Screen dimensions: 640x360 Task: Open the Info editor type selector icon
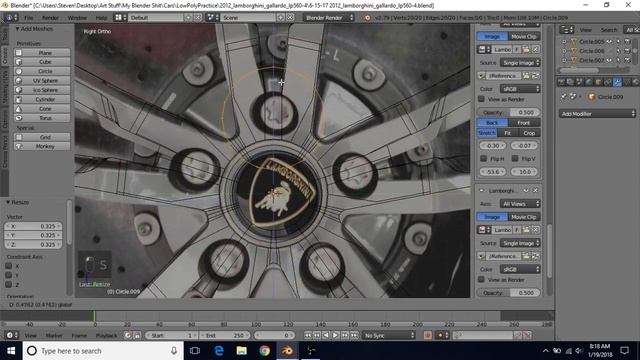point(11,18)
